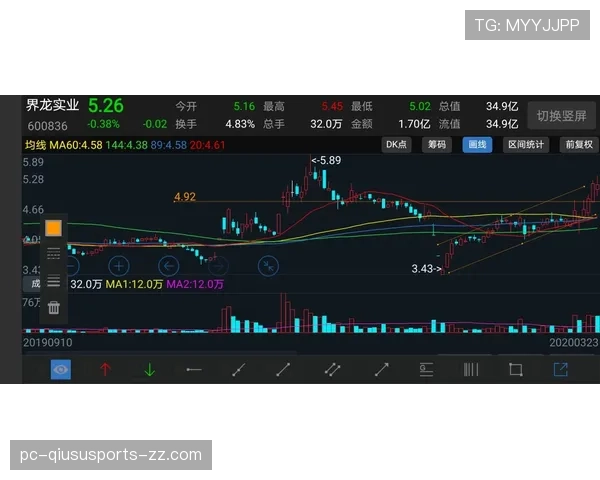The height and width of the screenshot is (480, 600).
Task: Pick the orange line color swatch
Action: pos(54,229)
